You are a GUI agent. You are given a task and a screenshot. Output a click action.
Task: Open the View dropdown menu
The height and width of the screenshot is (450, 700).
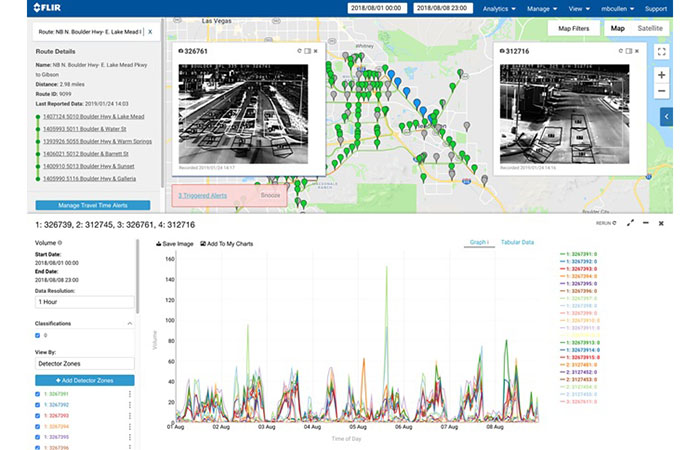579,8
